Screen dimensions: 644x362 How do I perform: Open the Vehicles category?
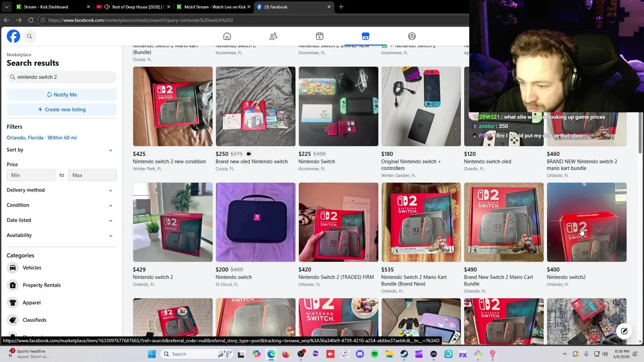(61, 268)
